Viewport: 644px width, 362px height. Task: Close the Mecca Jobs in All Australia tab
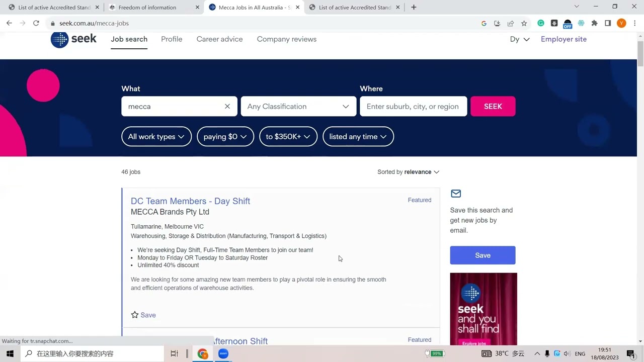[298, 7]
